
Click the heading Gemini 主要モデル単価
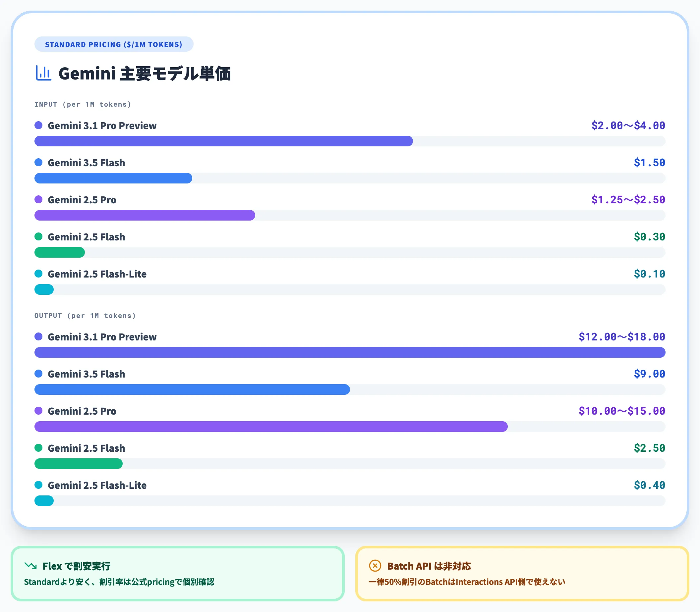point(145,74)
